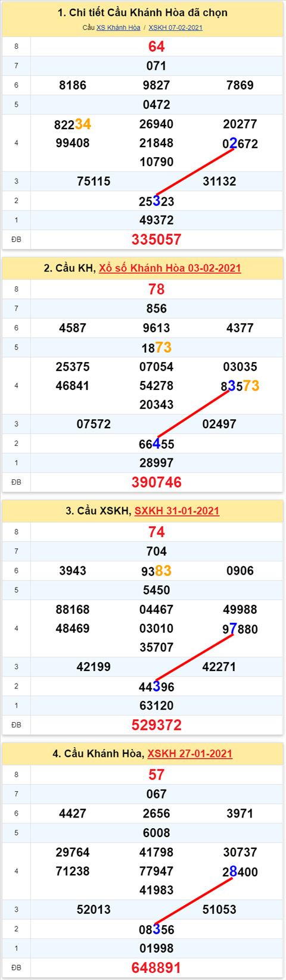This screenshot has width=286, height=980.
Task: Click prize-5 number 5450
Action: click(x=156, y=591)
